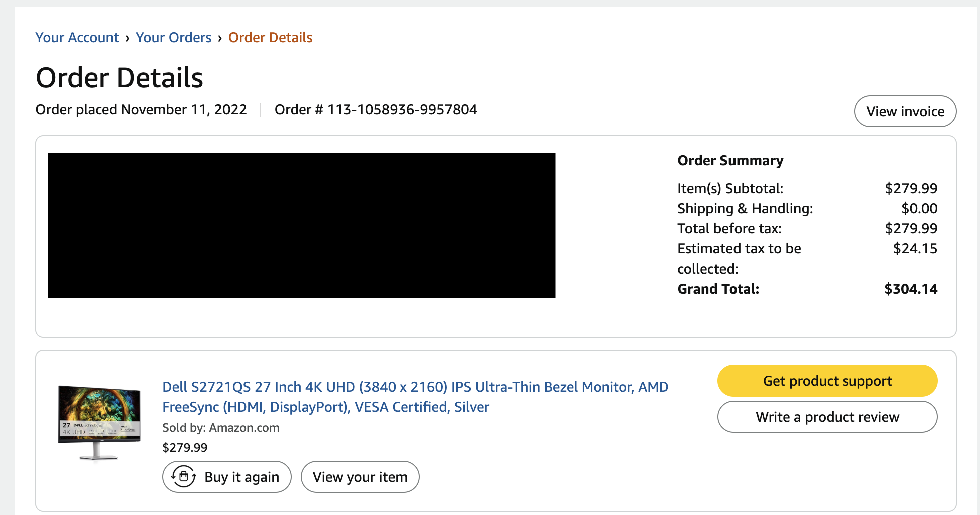The image size is (980, 515).
Task: Click the Sold by: Amazon.com text
Action: click(x=221, y=428)
